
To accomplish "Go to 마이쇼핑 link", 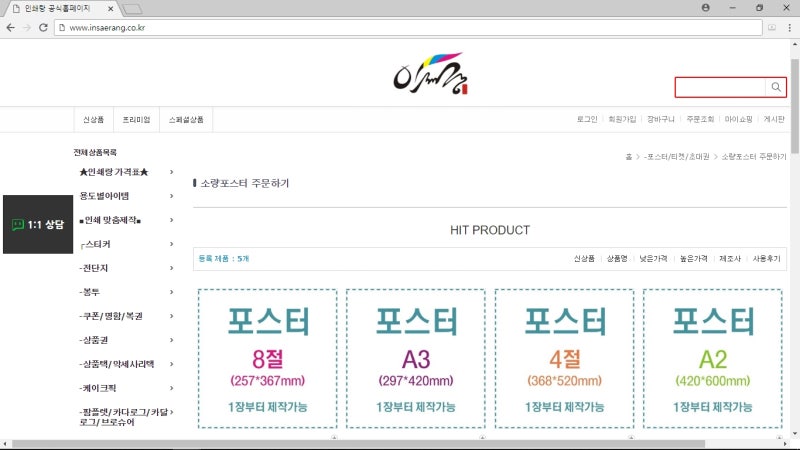I will pos(738,119).
